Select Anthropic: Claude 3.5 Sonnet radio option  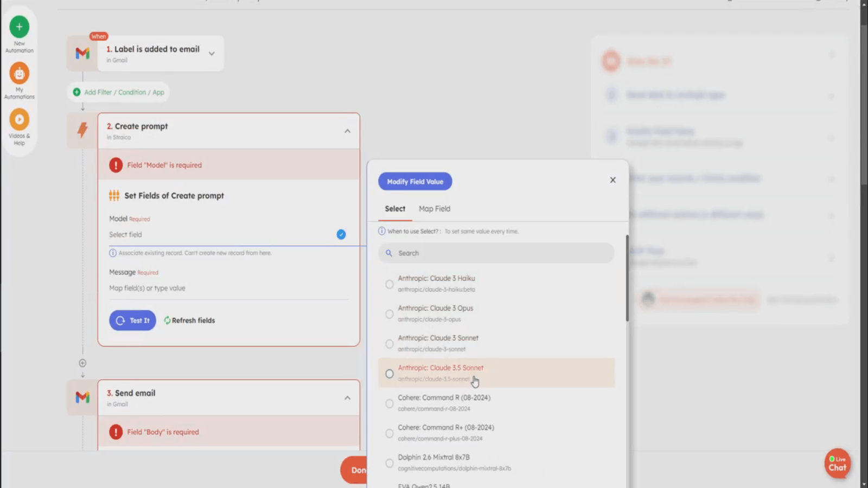click(x=390, y=374)
